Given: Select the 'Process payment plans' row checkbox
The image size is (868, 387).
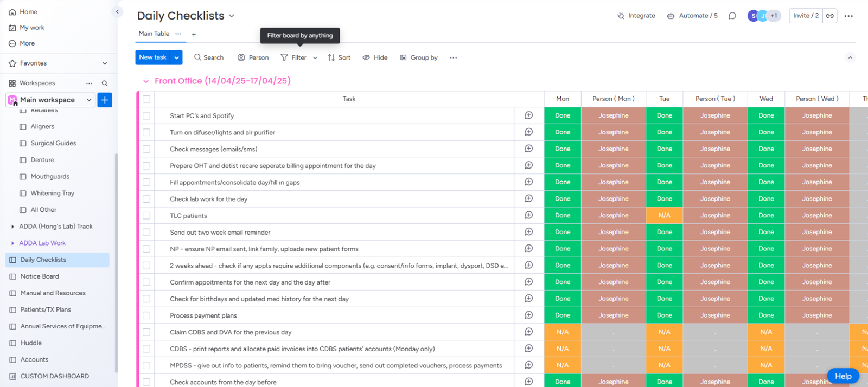Looking at the screenshot, I should (x=146, y=315).
